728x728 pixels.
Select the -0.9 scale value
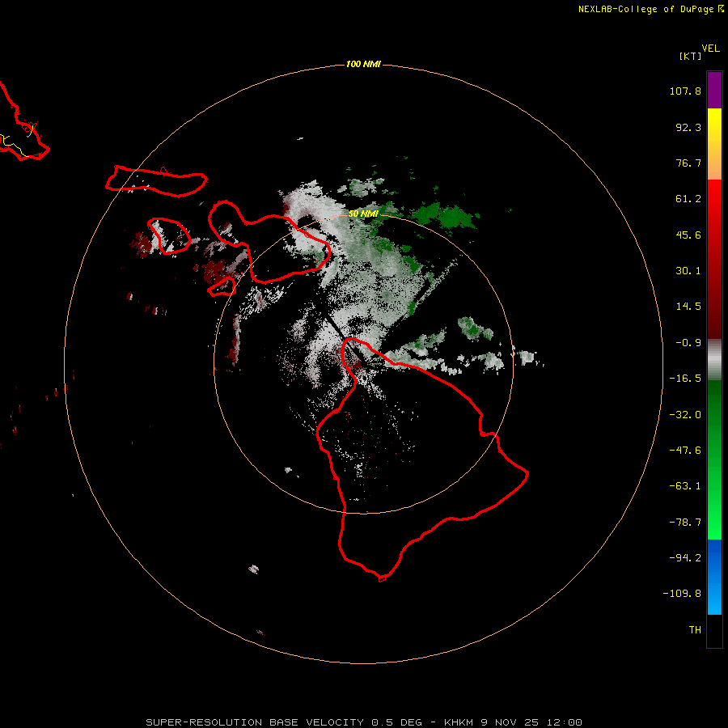688,343
